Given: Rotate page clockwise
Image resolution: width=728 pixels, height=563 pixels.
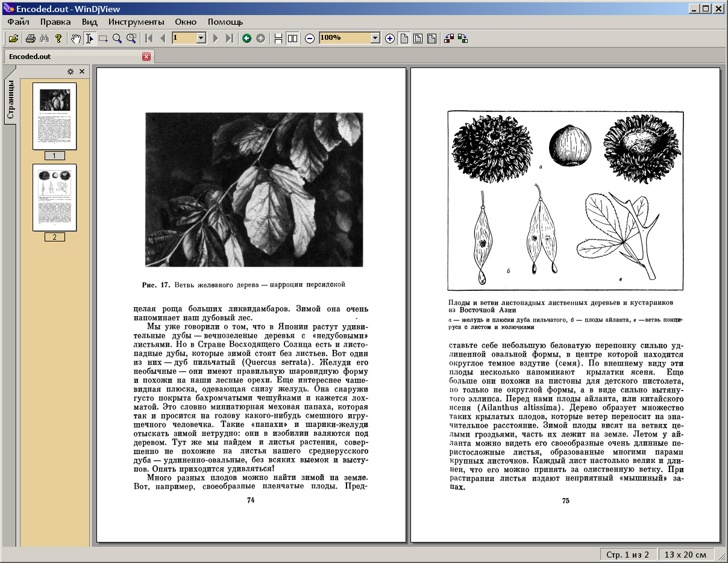Looking at the screenshot, I should 463,39.
